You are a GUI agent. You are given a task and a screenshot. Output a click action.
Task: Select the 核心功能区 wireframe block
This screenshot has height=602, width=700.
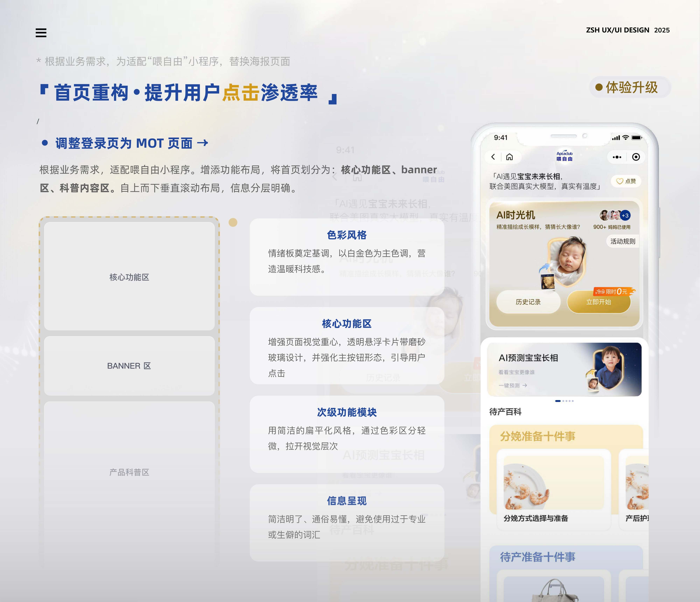coord(129,276)
